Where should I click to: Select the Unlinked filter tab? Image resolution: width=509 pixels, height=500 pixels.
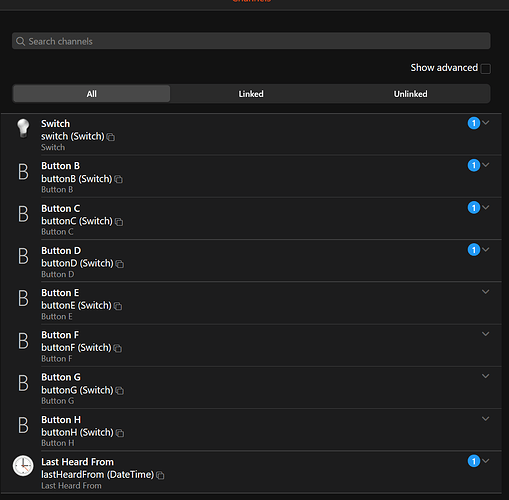(410, 94)
